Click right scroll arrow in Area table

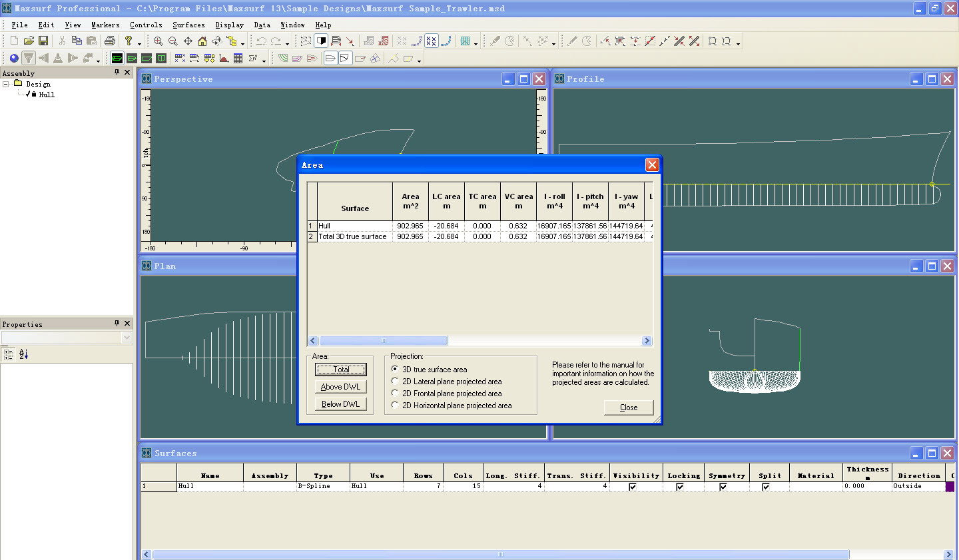click(x=647, y=340)
